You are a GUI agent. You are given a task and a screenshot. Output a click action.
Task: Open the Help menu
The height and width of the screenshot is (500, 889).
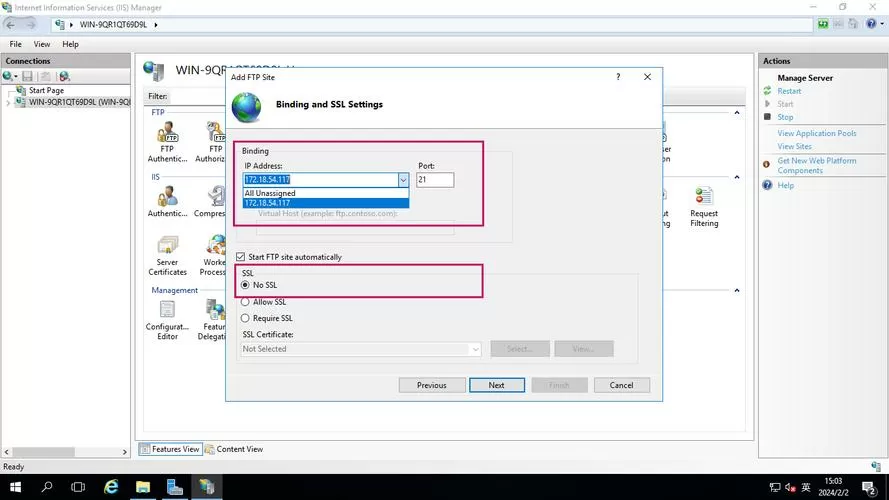[x=70, y=44]
